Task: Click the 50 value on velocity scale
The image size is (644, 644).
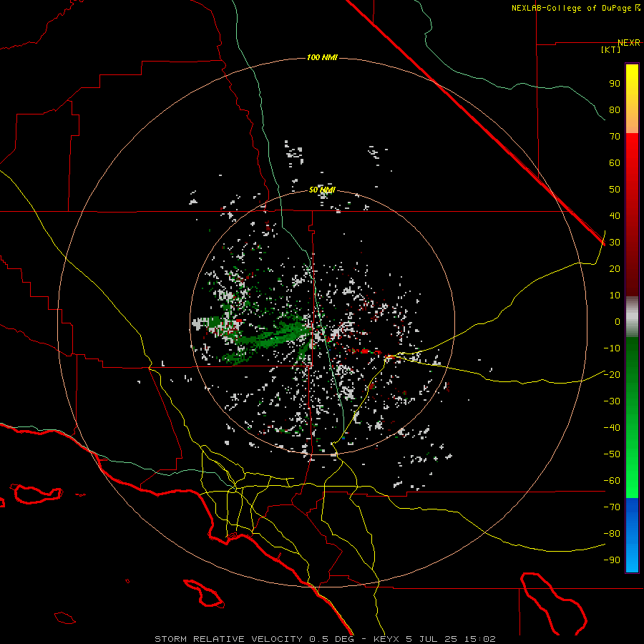Action: [615, 190]
